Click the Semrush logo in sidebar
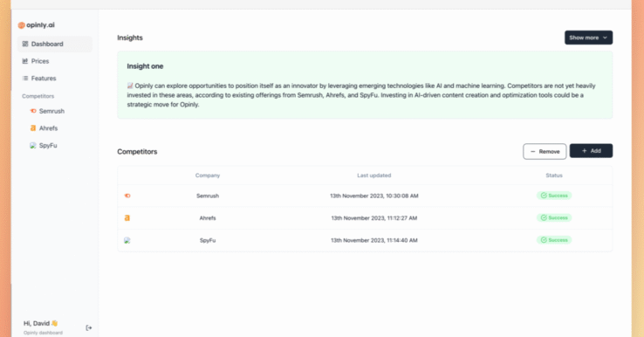 click(33, 111)
